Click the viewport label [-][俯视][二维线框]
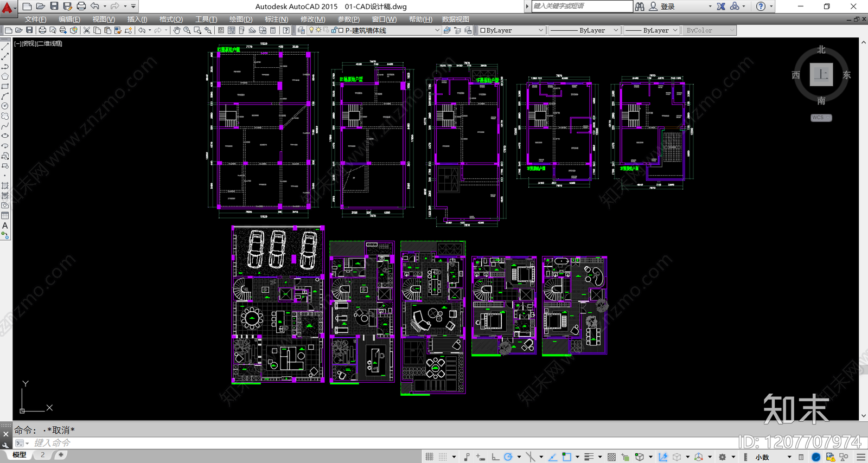The width and height of the screenshot is (868, 463). coord(38,43)
